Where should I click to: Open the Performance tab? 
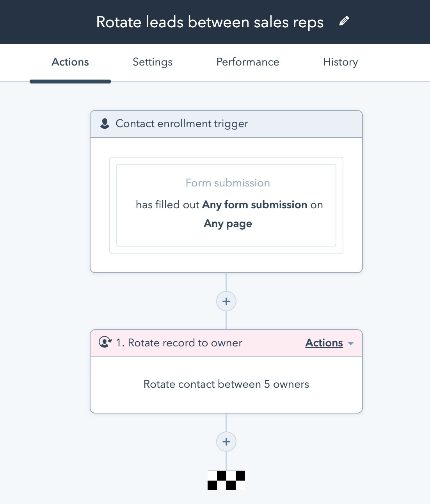tap(248, 62)
